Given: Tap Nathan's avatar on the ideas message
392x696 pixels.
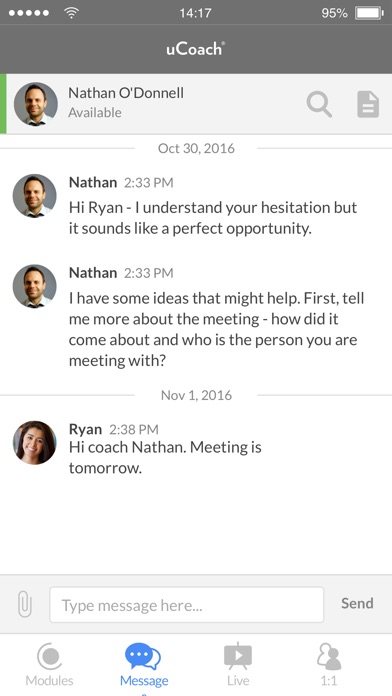Looking at the screenshot, I should pos(35,286).
